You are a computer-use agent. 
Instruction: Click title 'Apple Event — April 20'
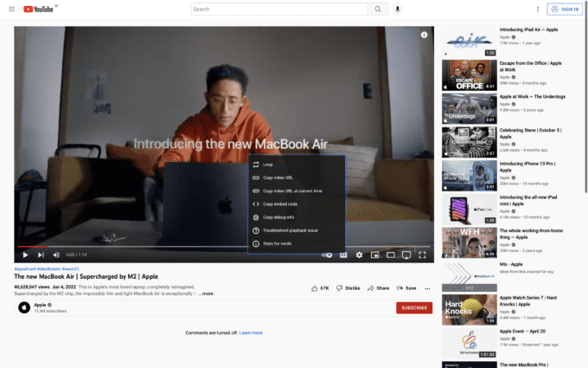[522, 331]
